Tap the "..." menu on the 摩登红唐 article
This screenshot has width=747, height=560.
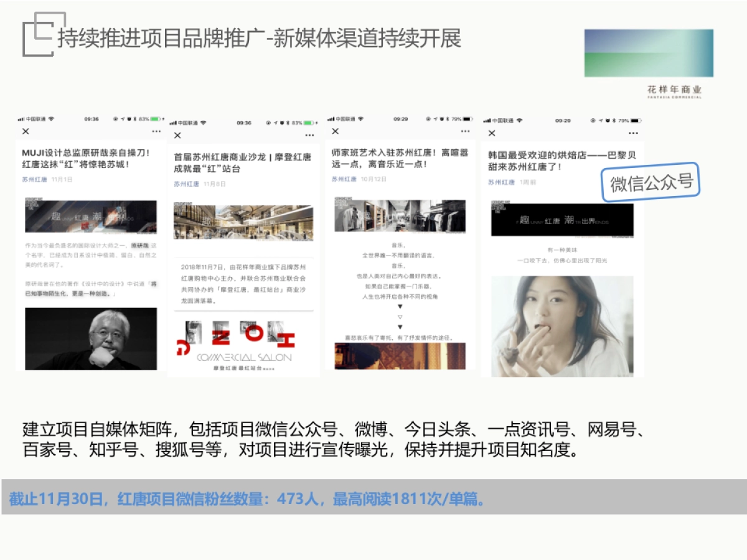(x=311, y=134)
